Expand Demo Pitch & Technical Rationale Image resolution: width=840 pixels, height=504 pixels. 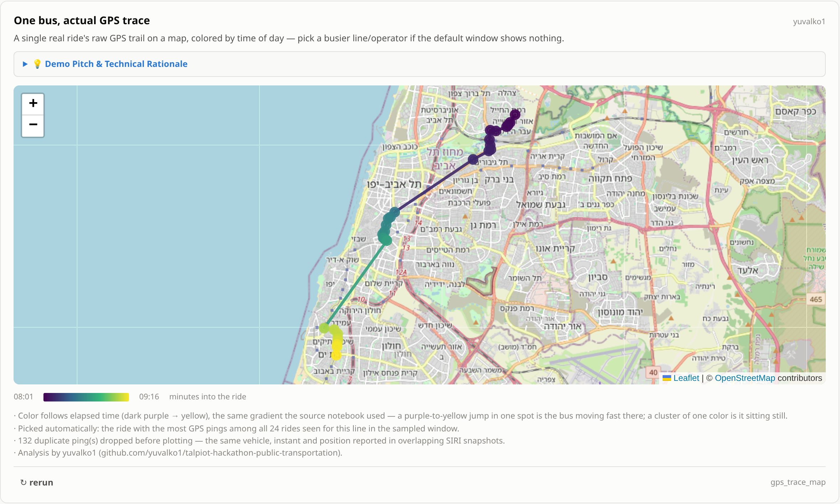pyautogui.click(x=419, y=64)
